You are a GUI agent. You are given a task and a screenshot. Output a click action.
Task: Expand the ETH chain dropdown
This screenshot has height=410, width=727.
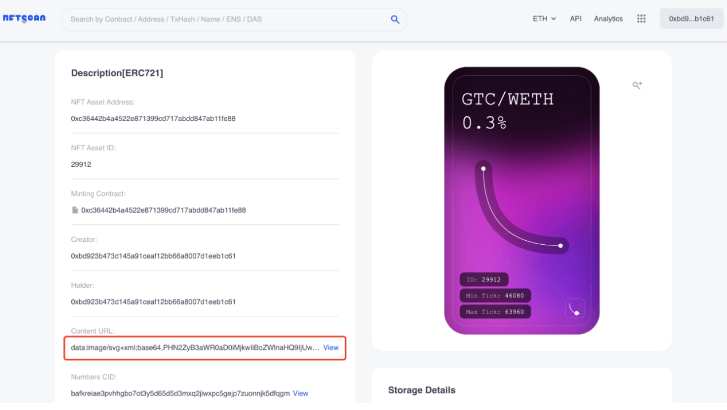[544, 19]
